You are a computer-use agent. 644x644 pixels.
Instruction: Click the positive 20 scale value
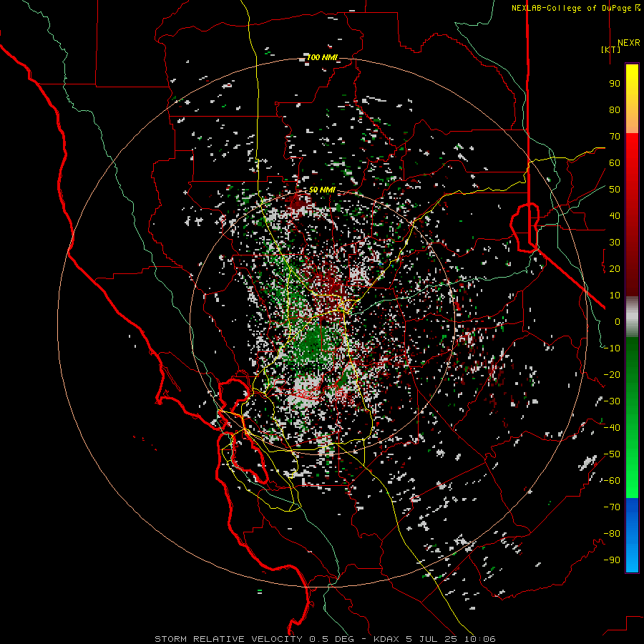click(615, 268)
